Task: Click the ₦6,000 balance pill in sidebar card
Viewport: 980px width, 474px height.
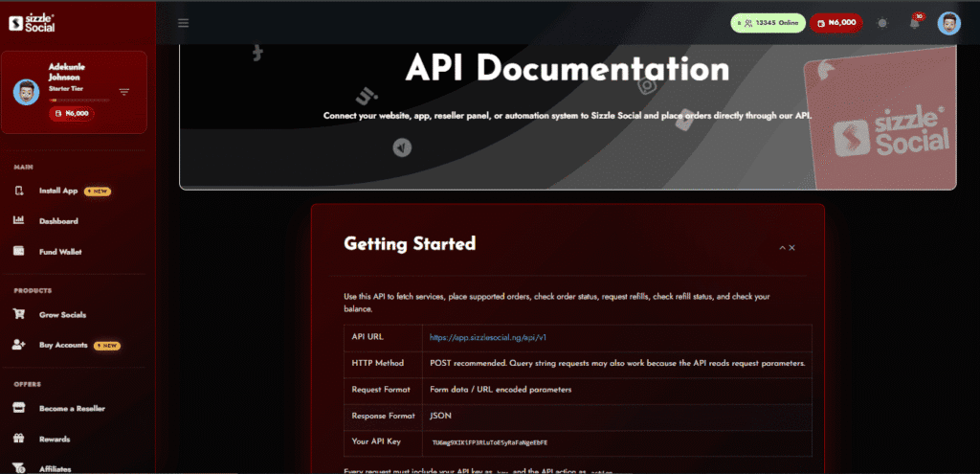Action: pos(72,114)
